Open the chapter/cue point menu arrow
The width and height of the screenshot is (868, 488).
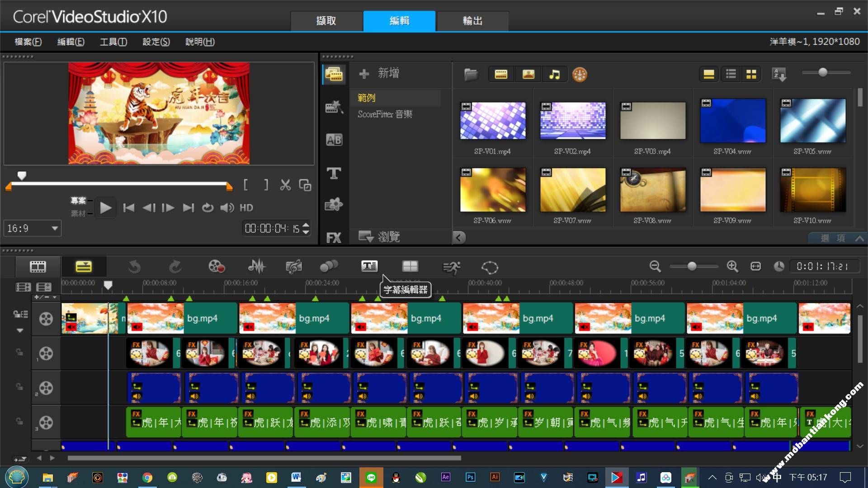54,297
